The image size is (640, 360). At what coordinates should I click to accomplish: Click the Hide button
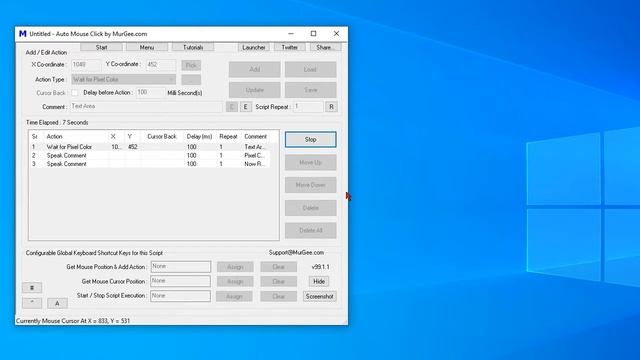319,281
